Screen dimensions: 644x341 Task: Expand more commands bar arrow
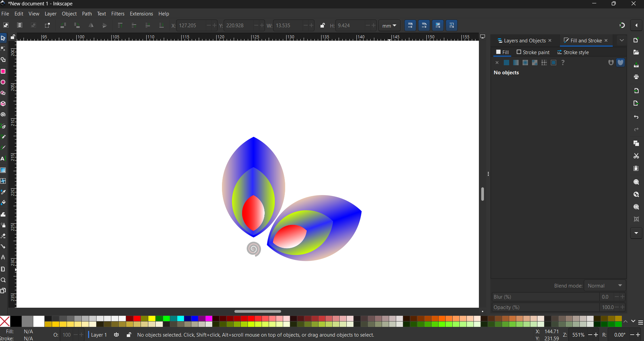click(x=636, y=233)
